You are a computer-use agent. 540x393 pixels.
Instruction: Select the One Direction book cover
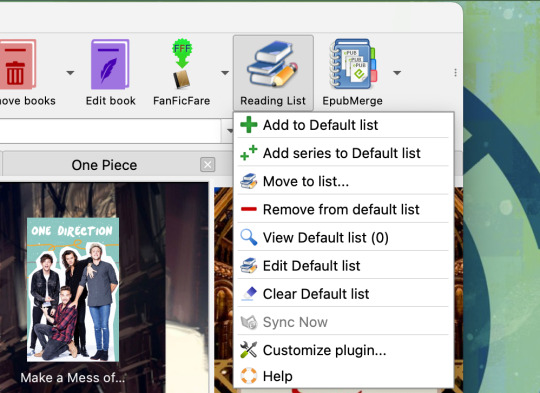tap(73, 290)
